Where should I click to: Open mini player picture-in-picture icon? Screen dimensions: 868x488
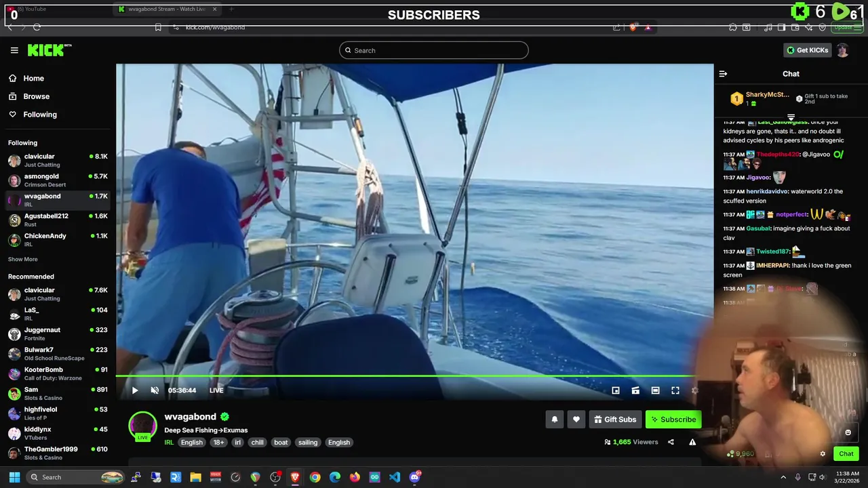pos(616,390)
